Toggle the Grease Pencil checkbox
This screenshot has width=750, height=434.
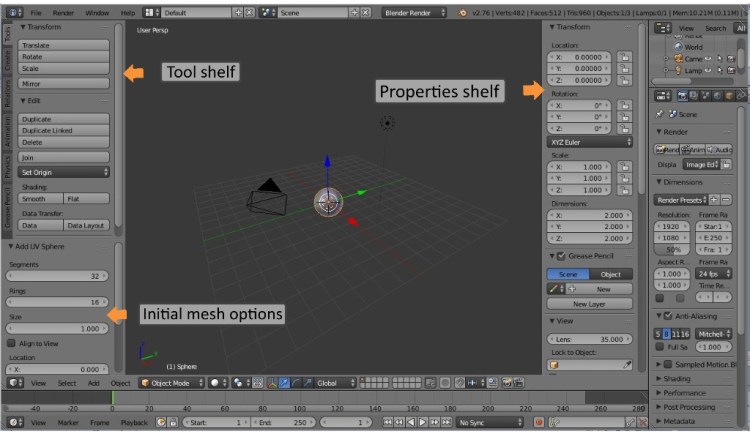pos(561,256)
